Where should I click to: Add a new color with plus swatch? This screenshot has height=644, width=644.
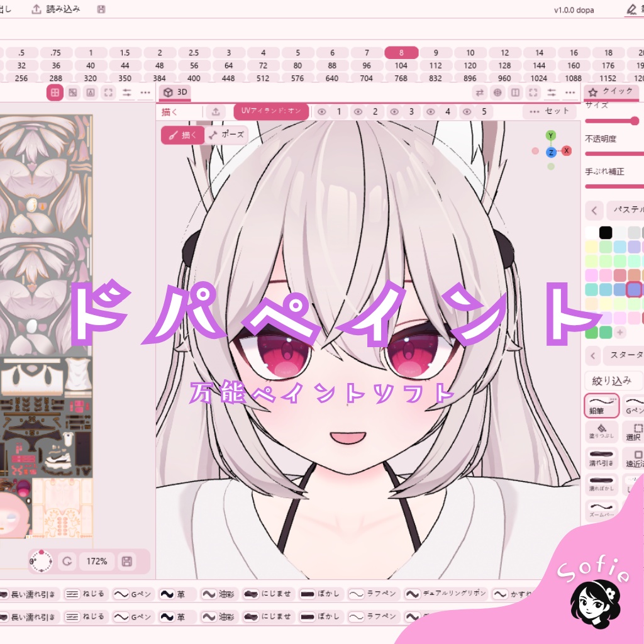point(619,332)
